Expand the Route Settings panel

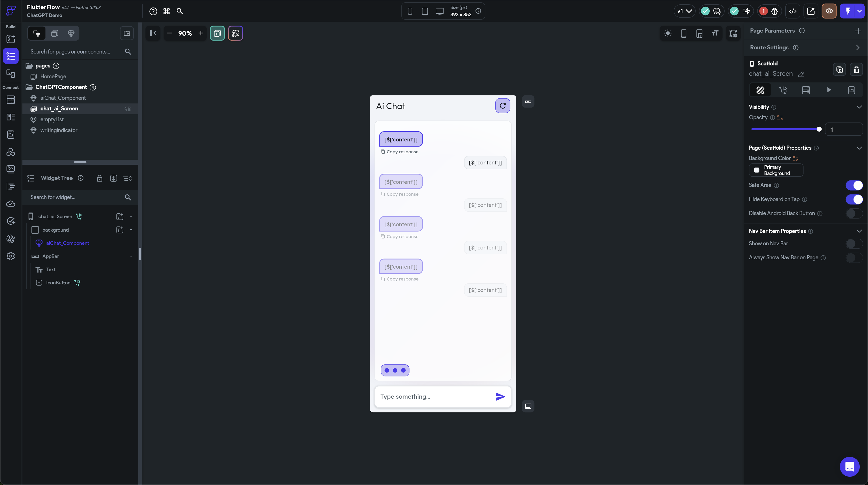point(858,48)
